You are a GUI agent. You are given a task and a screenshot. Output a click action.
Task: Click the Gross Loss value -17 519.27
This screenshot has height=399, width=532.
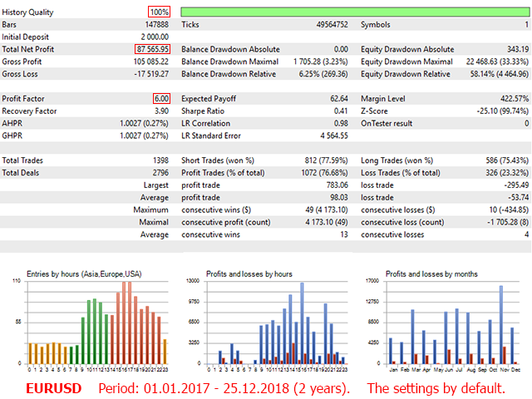(x=151, y=74)
